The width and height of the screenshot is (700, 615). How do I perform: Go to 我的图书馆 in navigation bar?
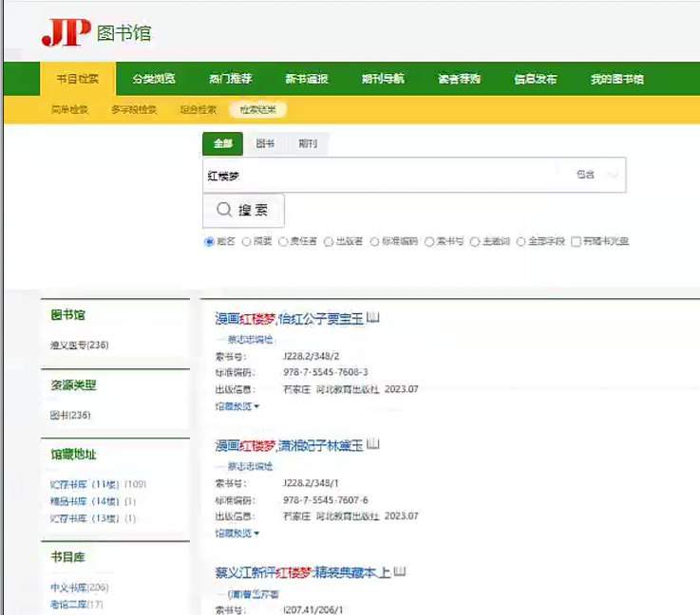616,79
